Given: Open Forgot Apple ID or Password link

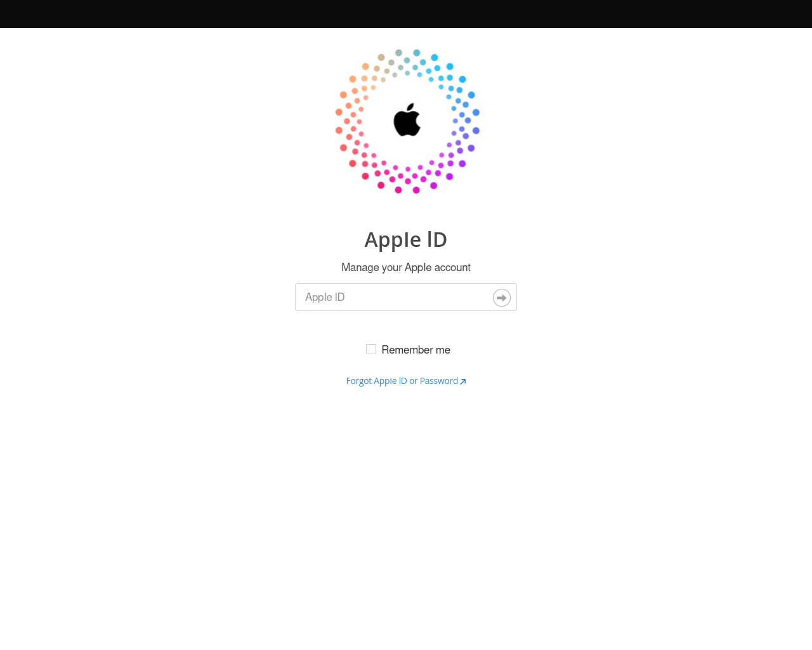Looking at the screenshot, I should pyautogui.click(x=406, y=381).
